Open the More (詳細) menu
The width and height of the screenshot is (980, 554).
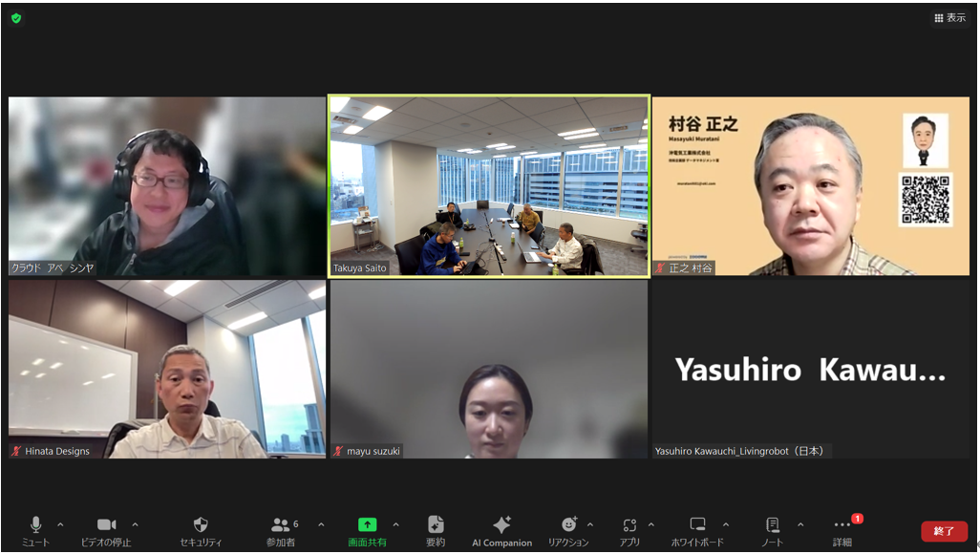[842, 524]
